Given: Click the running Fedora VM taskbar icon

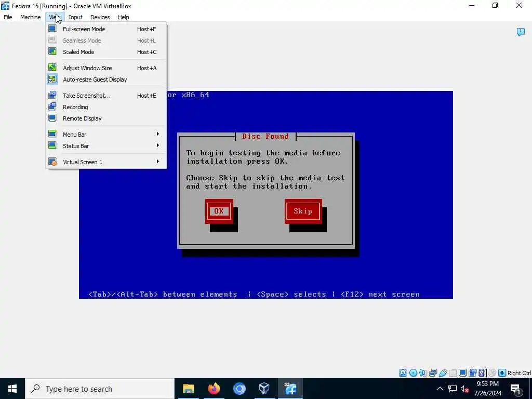Looking at the screenshot, I should click(290, 389).
